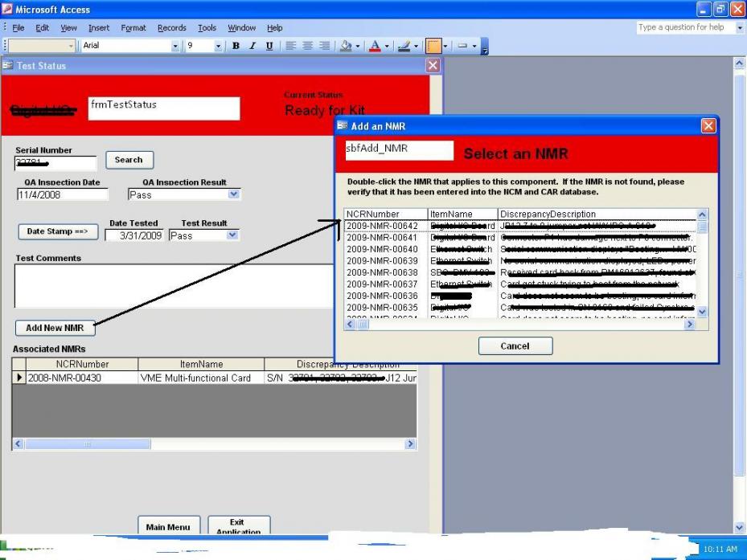Open the Insert menu
747x560 pixels.
[x=99, y=27]
